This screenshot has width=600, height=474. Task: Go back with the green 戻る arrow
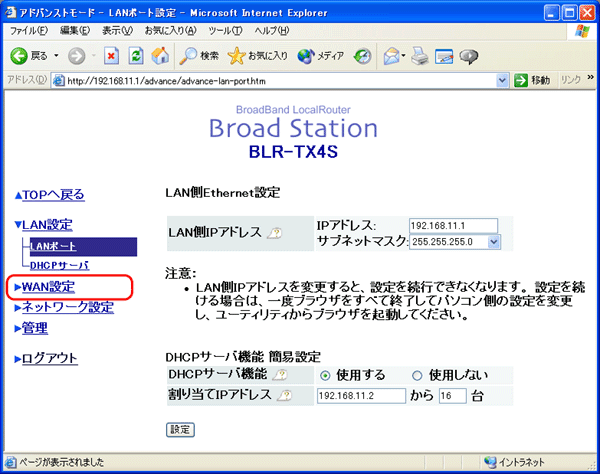click(28, 56)
